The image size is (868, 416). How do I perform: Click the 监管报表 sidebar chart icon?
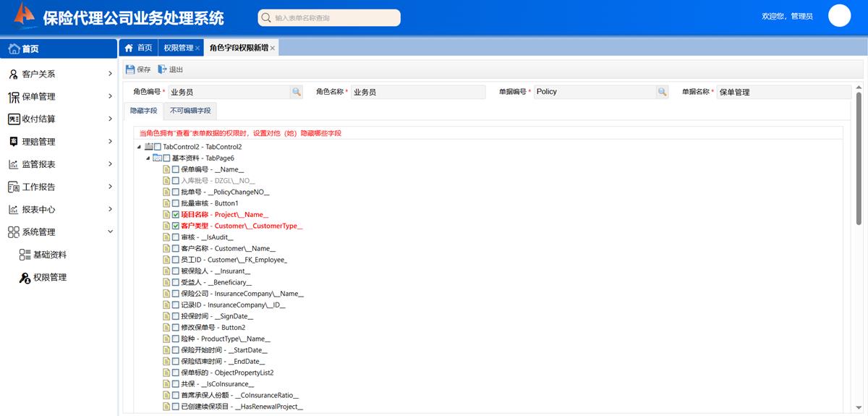pyautogui.click(x=14, y=164)
